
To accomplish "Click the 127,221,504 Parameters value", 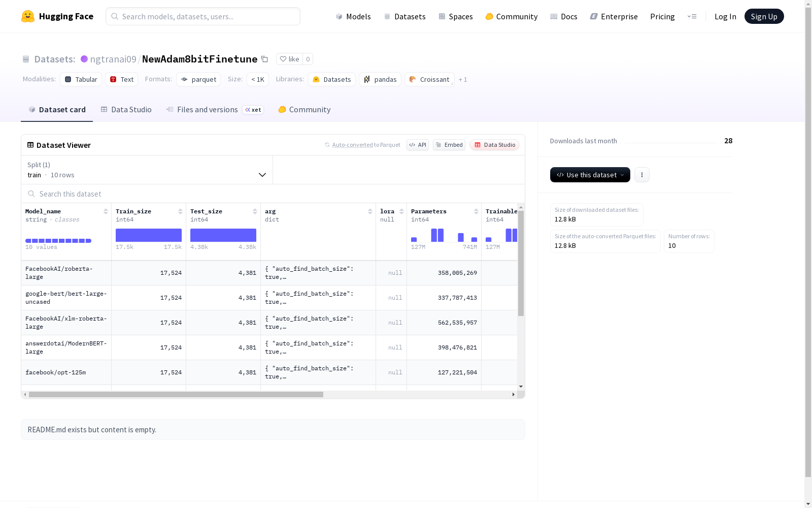I will 457,372.
